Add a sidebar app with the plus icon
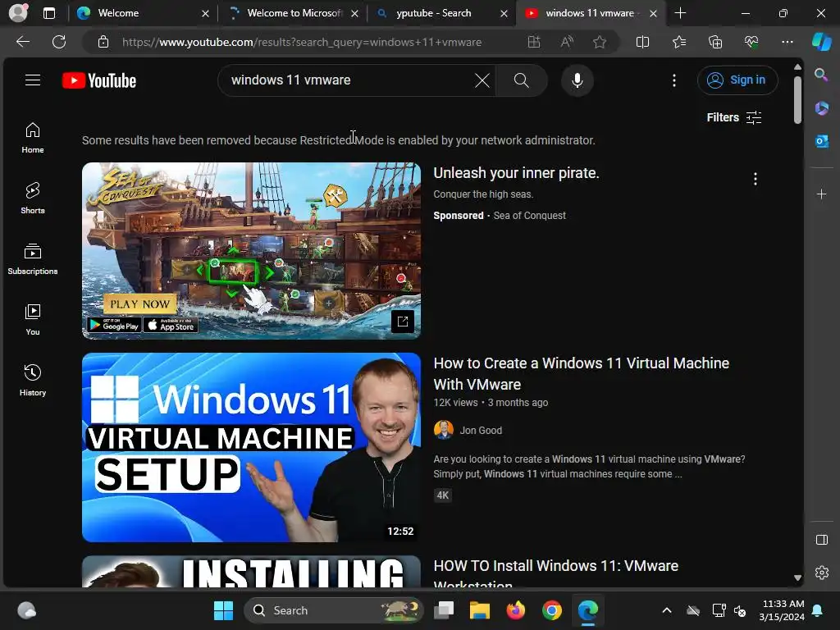 [821, 194]
